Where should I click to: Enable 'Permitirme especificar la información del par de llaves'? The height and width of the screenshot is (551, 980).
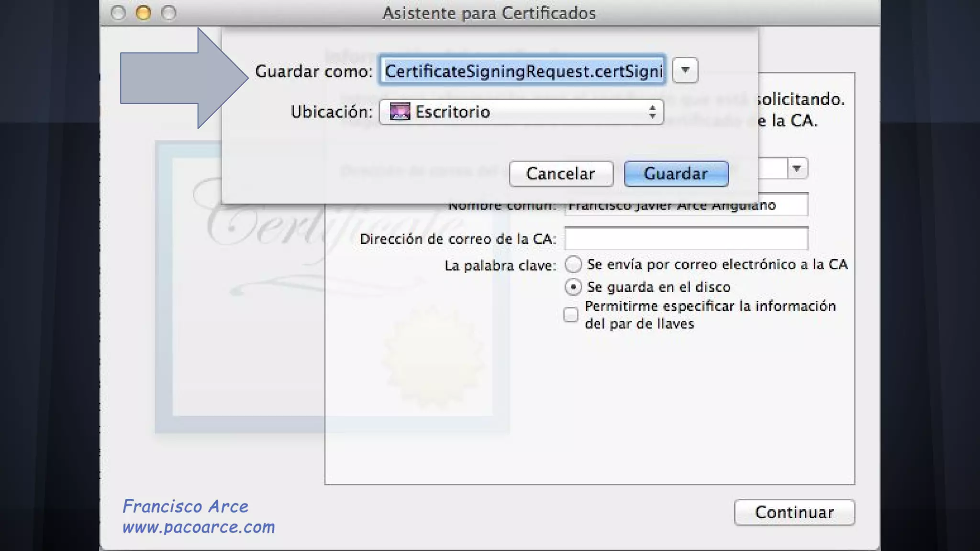[570, 315]
